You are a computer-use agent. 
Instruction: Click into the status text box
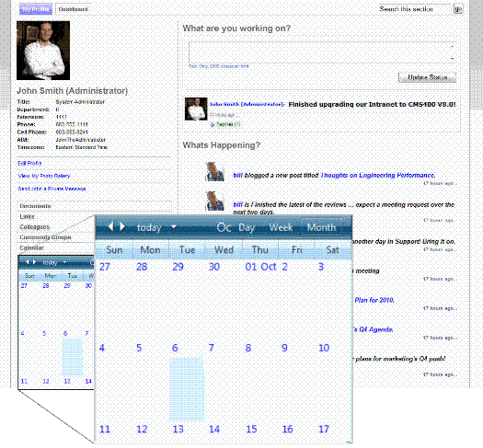[323, 52]
